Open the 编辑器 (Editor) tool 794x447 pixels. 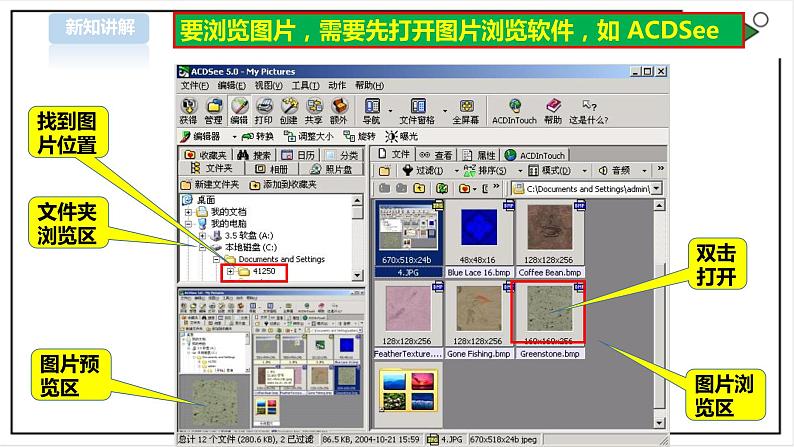coord(201,136)
